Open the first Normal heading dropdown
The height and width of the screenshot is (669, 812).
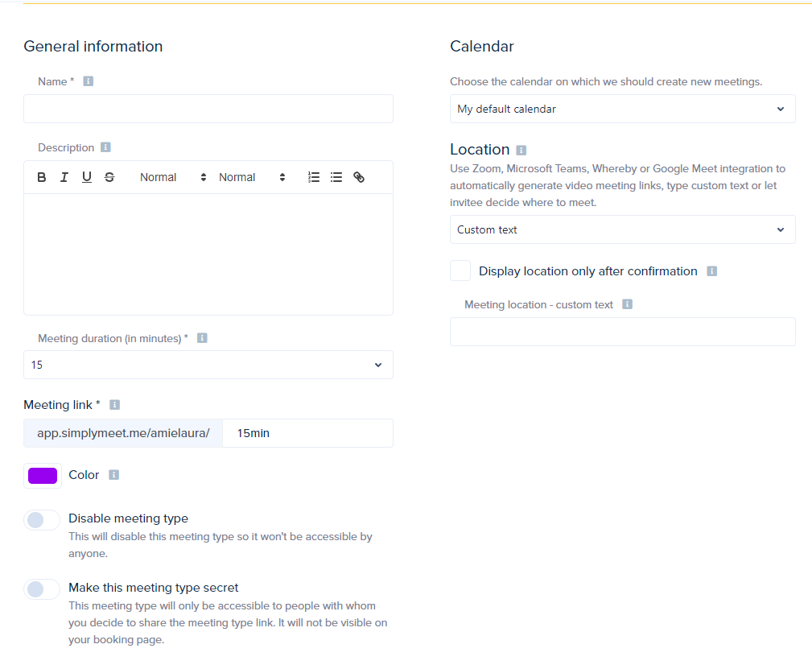coord(173,177)
